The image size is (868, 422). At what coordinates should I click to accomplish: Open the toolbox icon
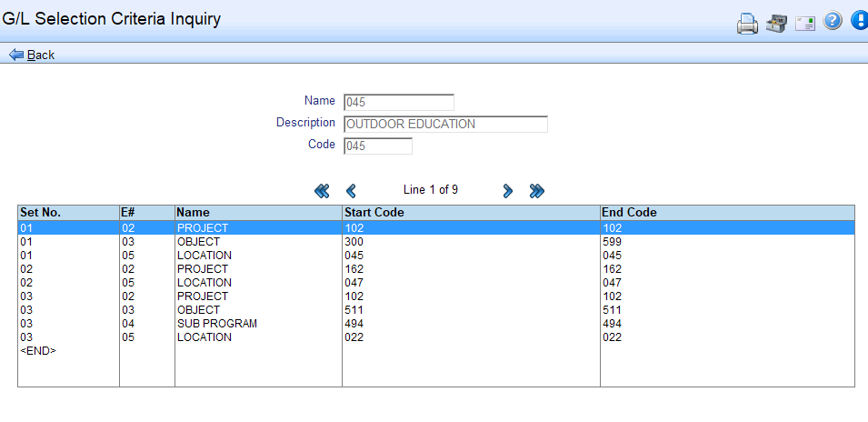pos(775,24)
